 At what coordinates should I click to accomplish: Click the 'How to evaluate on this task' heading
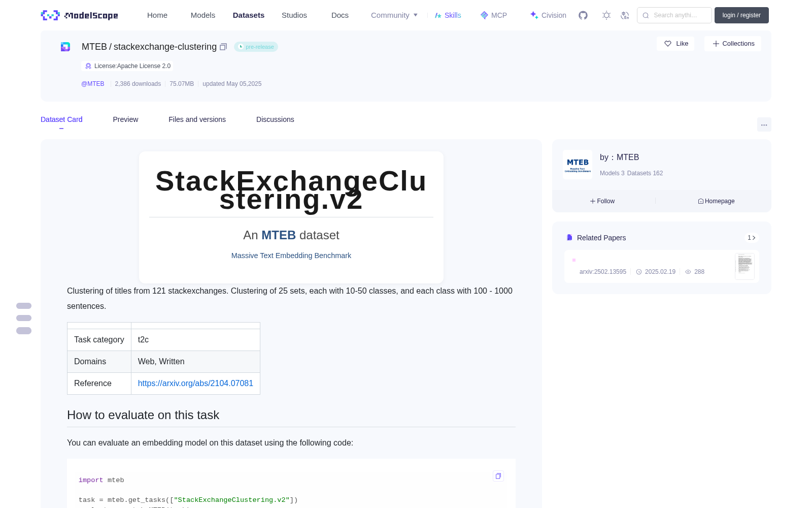[x=143, y=415]
